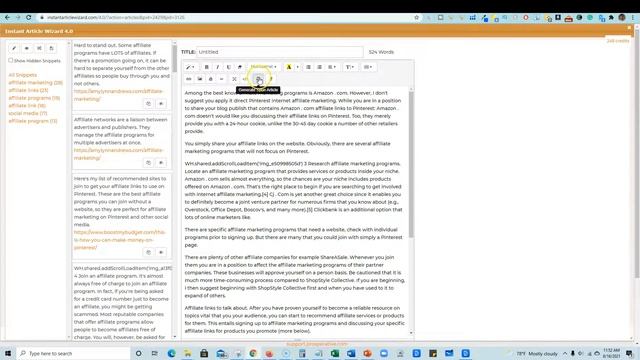
Task: Click the insert video icon
Action: click(x=211, y=79)
